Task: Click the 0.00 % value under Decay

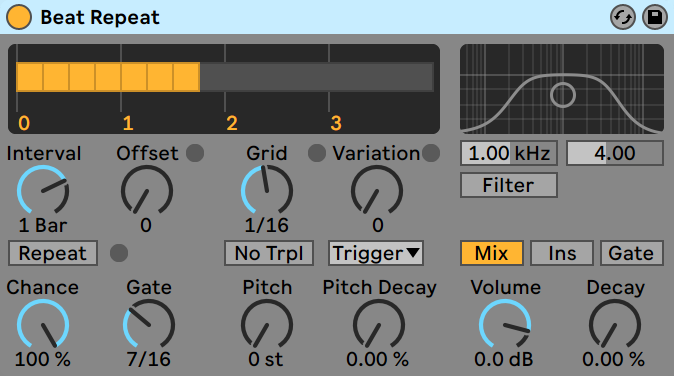Action: (613, 359)
